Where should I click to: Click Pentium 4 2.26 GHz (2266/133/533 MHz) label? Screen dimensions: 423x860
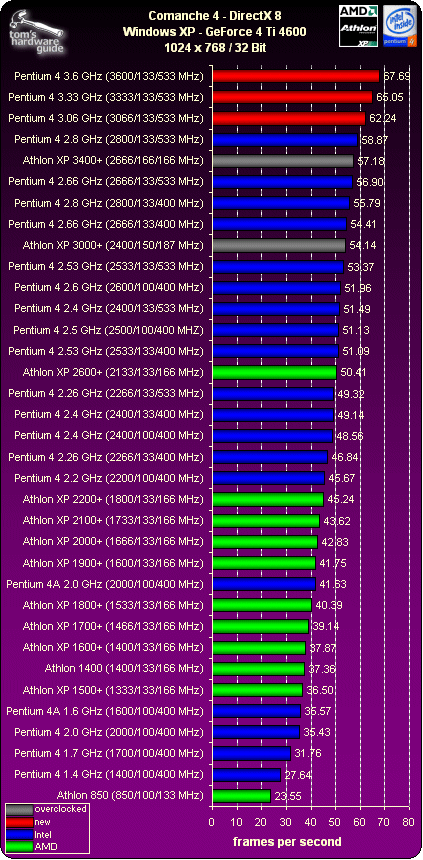click(106, 393)
